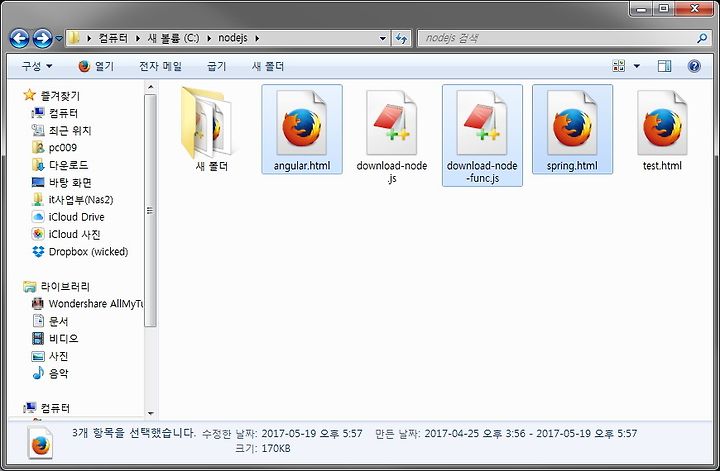Click navigation pane scroll up arrow

coord(150,87)
